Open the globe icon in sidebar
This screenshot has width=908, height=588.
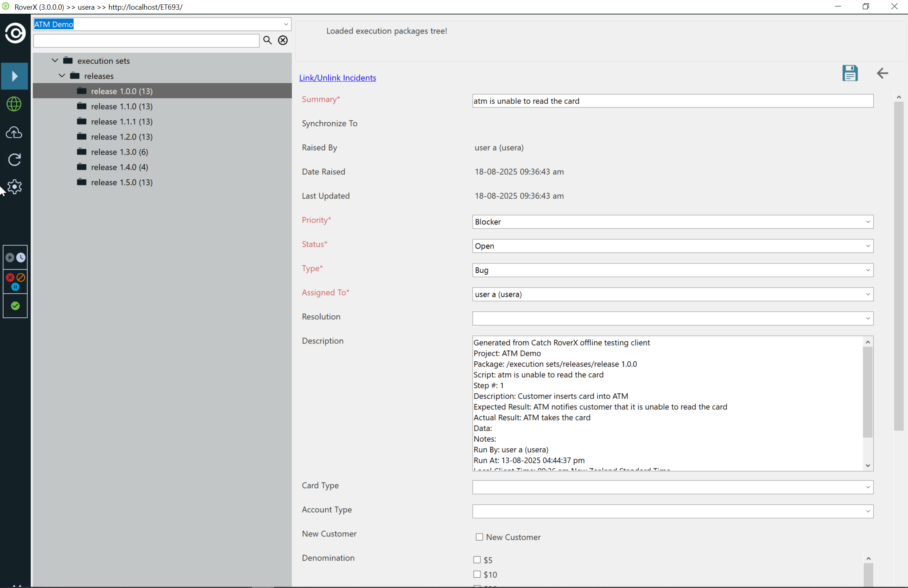[x=15, y=104]
